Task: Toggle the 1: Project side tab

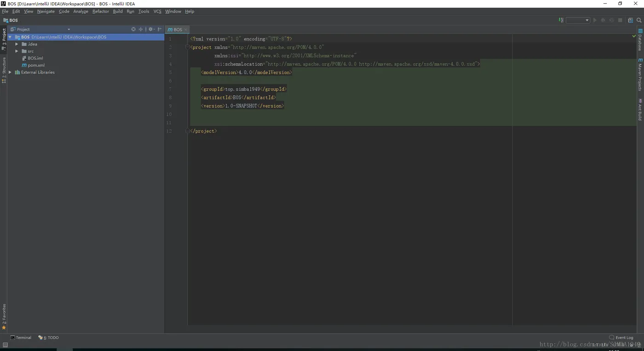Action: tap(4, 39)
